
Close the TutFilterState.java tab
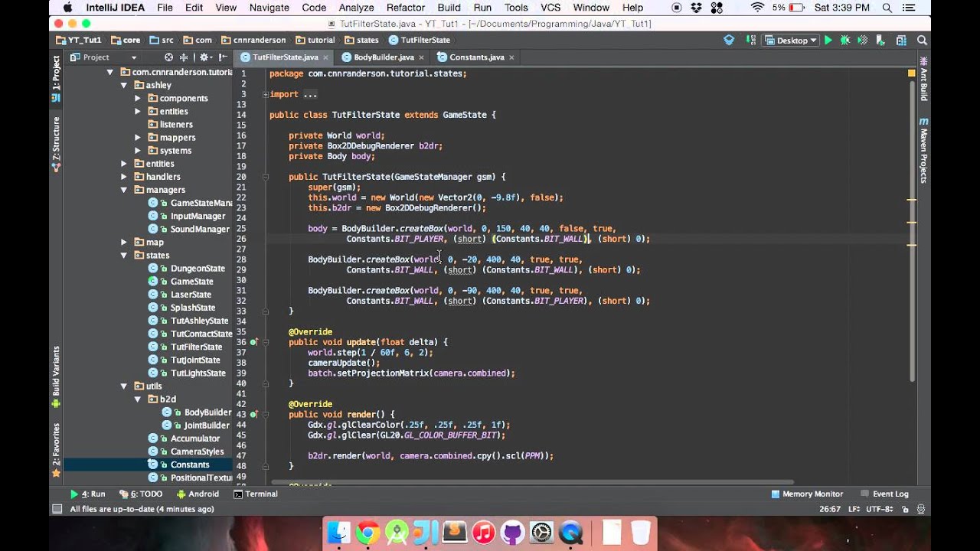[x=326, y=57]
